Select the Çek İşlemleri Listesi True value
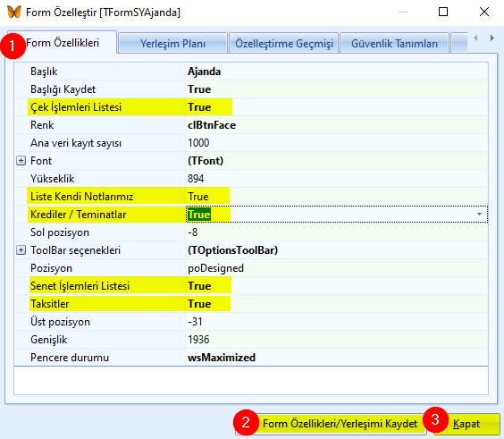504x439 pixels. point(199,107)
